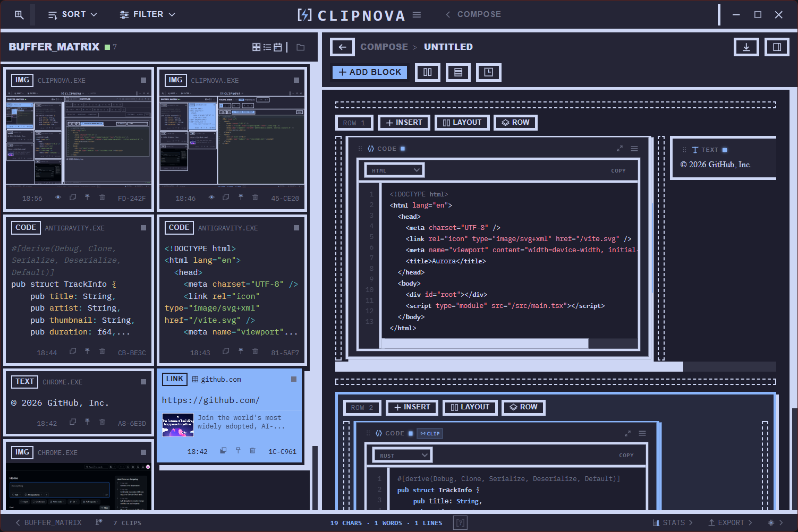The image size is (798, 532).
Task: Toggle preview eye on 45-CE20 image clip
Action: point(211,198)
